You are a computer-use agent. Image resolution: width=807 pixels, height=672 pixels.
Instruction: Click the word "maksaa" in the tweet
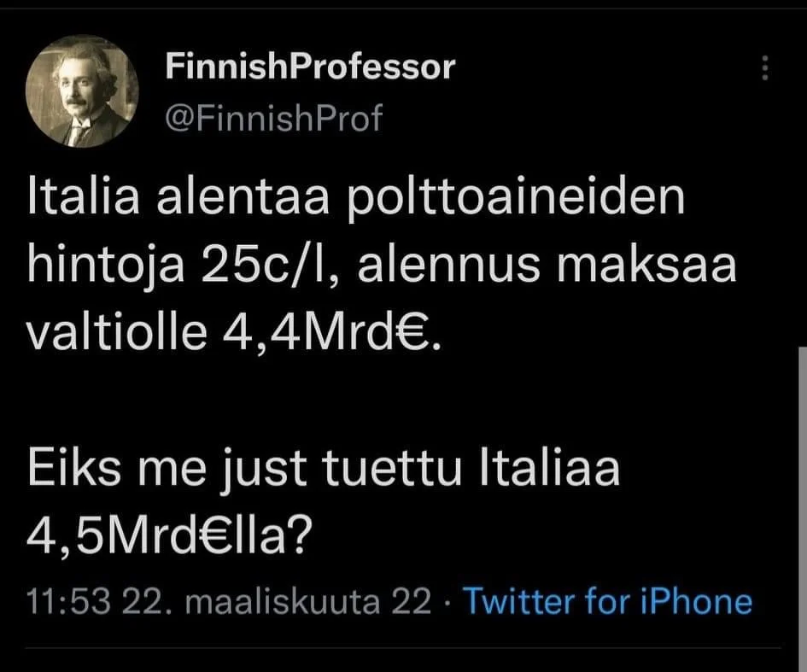(x=652, y=269)
